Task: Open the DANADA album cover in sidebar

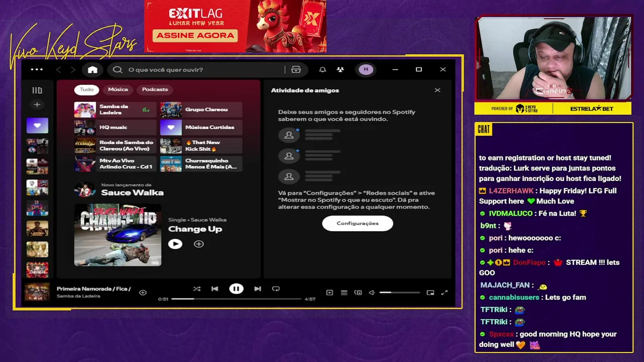Action: tap(37, 270)
